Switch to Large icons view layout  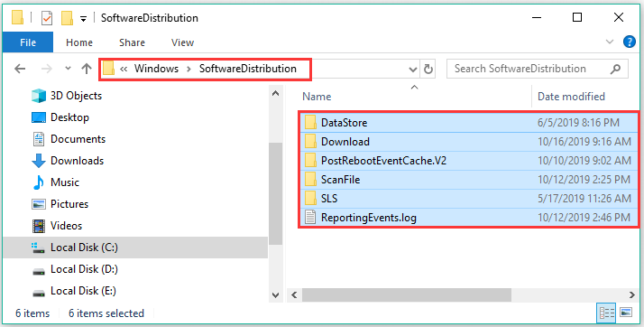point(626,313)
